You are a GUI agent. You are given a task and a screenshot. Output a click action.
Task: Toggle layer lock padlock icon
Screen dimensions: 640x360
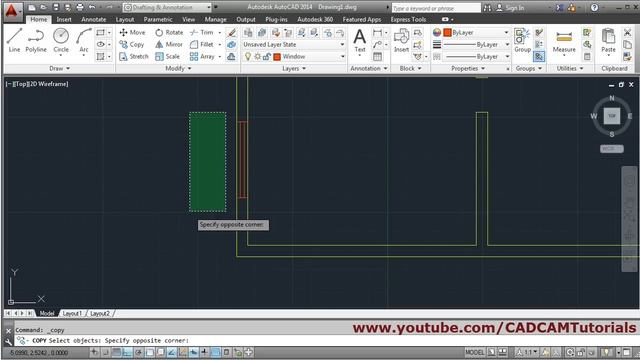point(267,57)
